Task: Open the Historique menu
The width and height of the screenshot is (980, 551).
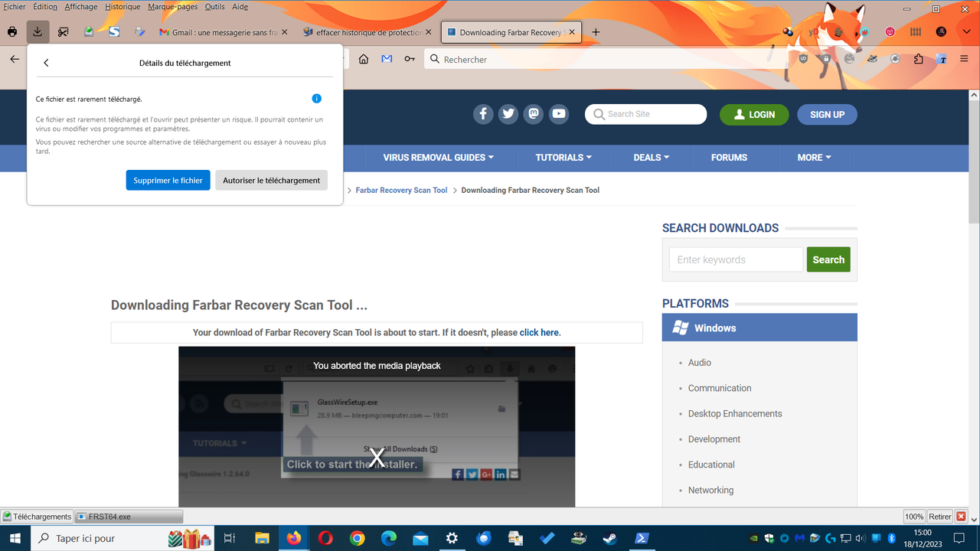Action: [x=121, y=6]
